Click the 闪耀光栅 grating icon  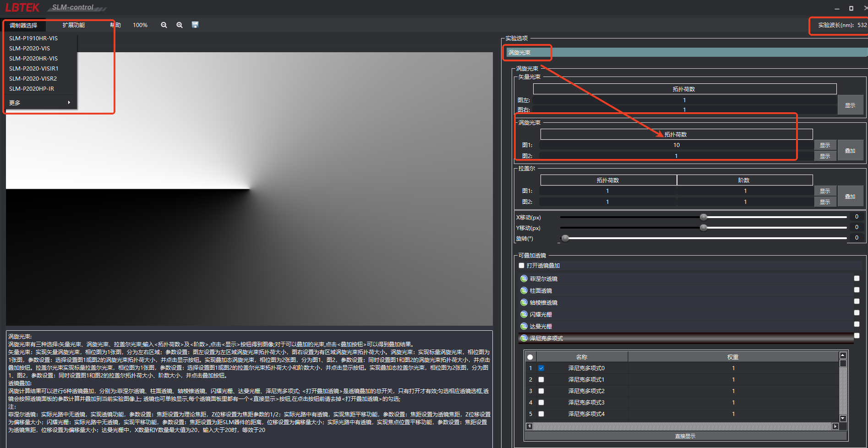click(524, 314)
